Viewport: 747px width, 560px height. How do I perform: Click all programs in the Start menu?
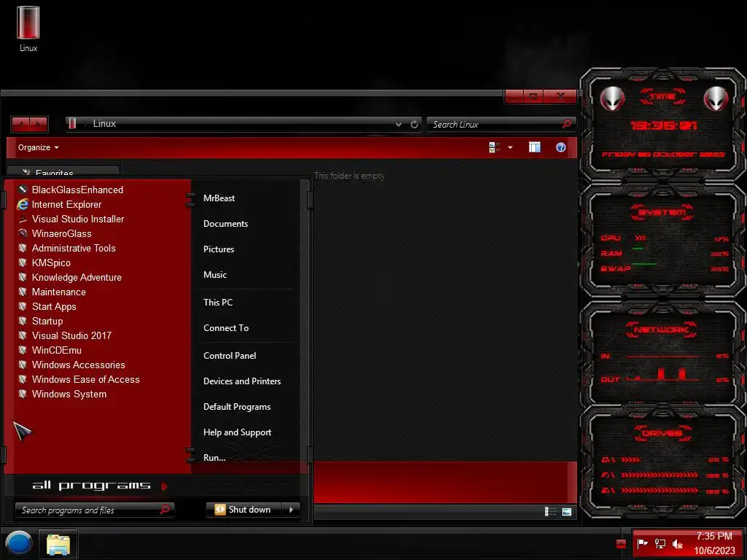pos(99,486)
